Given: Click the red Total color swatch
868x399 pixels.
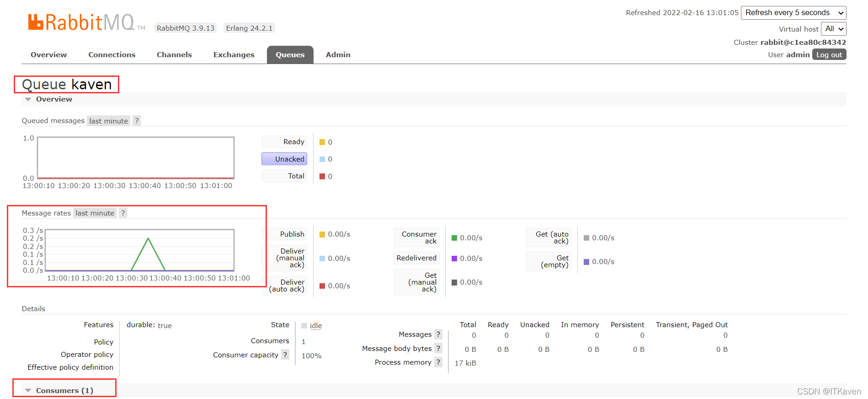Looking at the screenshot, I should (x=322, y=176).
